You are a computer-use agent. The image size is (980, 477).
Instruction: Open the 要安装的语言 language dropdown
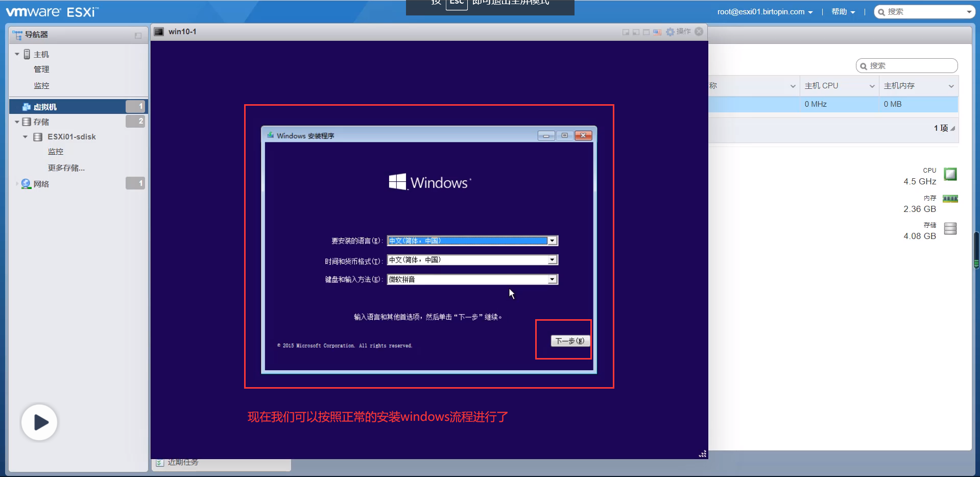click(552, 241)
